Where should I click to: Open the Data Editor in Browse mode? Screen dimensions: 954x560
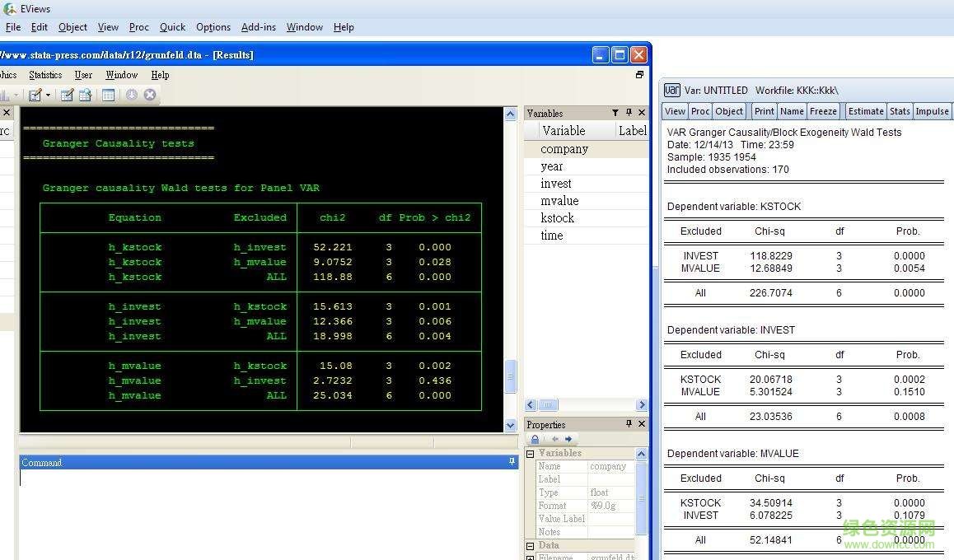pos(85,94)
